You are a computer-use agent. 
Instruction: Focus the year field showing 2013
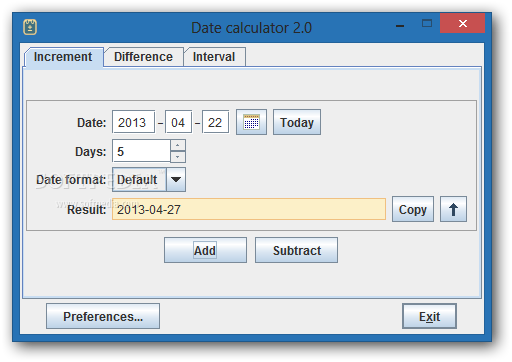tap(133, 122)
